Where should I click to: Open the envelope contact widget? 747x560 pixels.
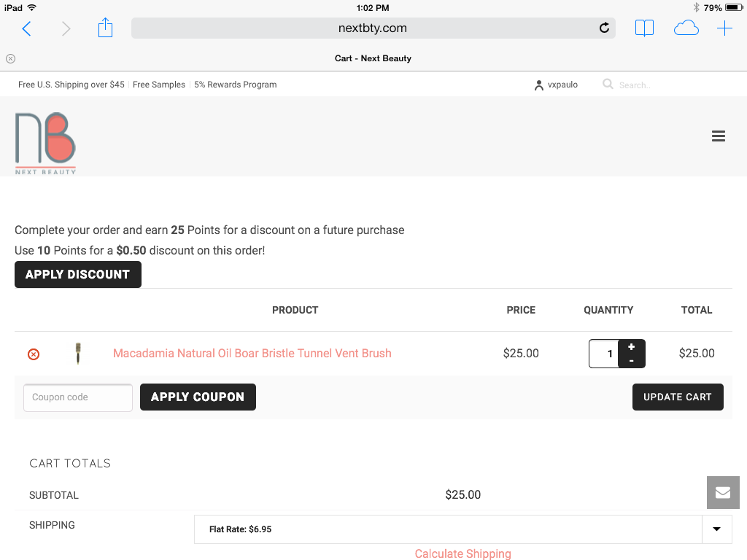(723, 492)
